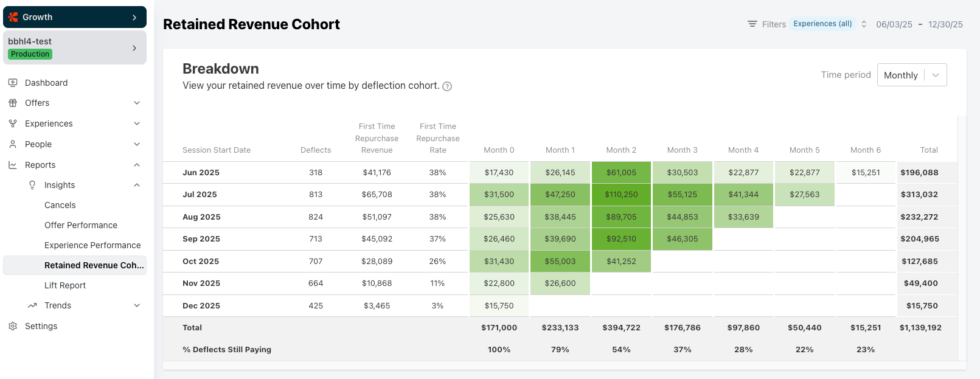The height and width of the screenshot is (379, 980).
Task: Select the Jul 2025 Month 2 cell
Action: (621, 195)
